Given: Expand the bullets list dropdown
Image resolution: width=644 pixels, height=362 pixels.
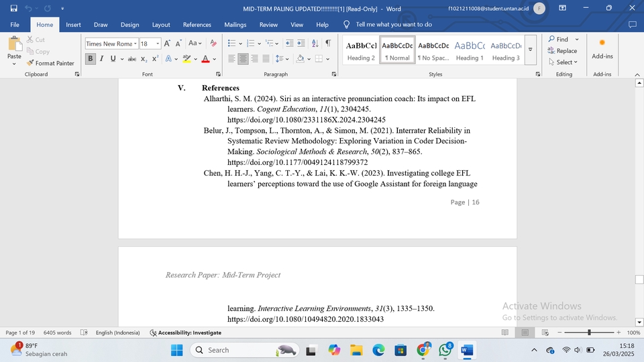Looking at the screenshot, I should pos(240,44).
